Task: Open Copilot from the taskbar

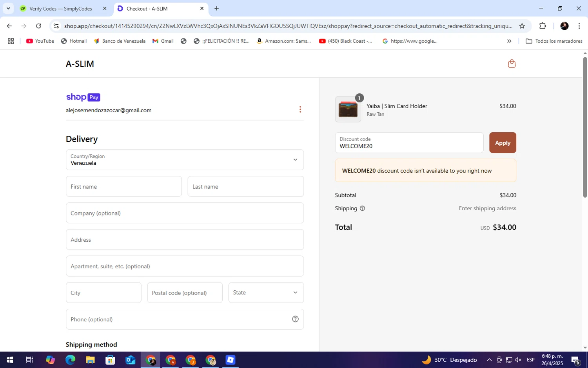Action: click(50, 360)
